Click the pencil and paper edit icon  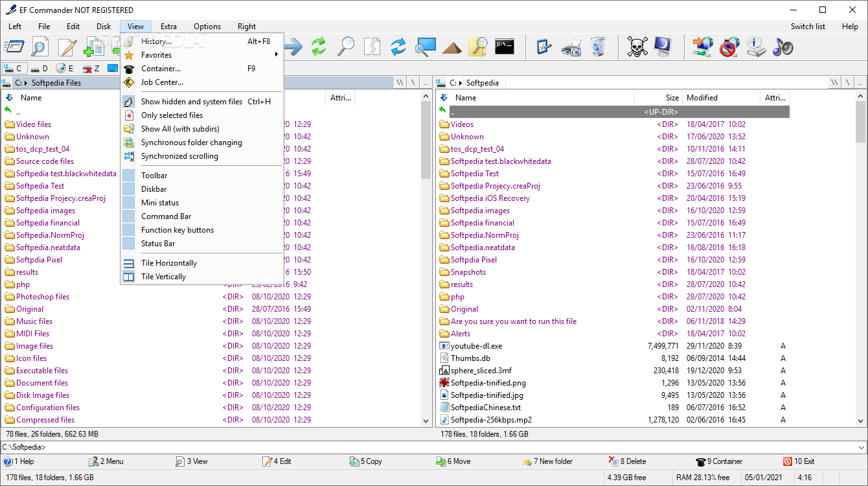click(x=67, y=47)
